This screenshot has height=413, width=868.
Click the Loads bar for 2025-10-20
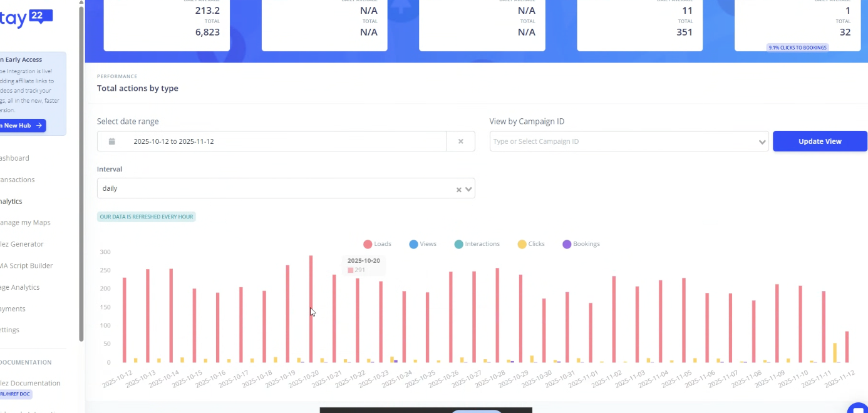(311, 308)
